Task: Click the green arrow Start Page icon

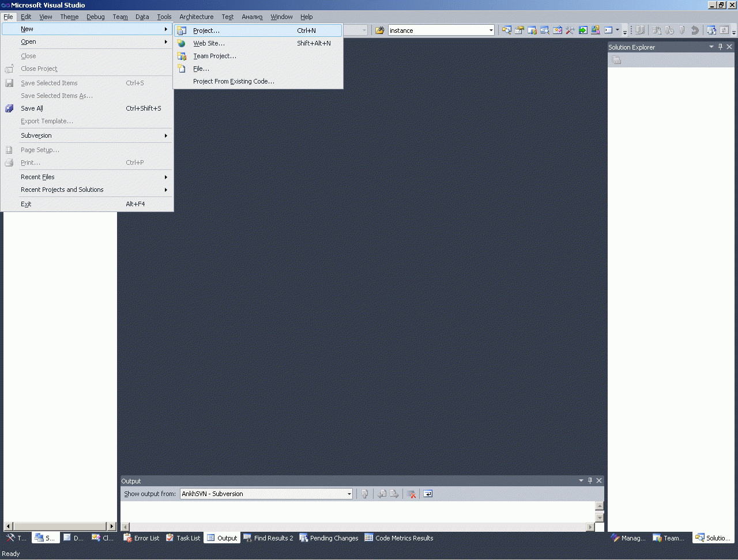Action: [583, 31]
